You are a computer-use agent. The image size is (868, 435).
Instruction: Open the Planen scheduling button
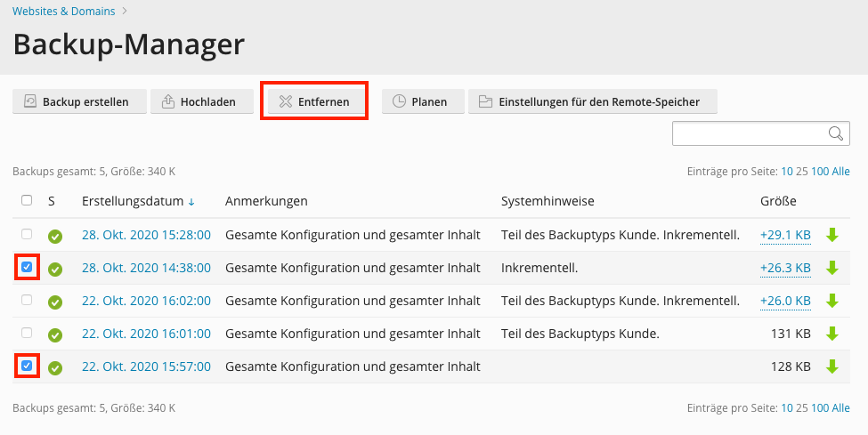point(422,101)
